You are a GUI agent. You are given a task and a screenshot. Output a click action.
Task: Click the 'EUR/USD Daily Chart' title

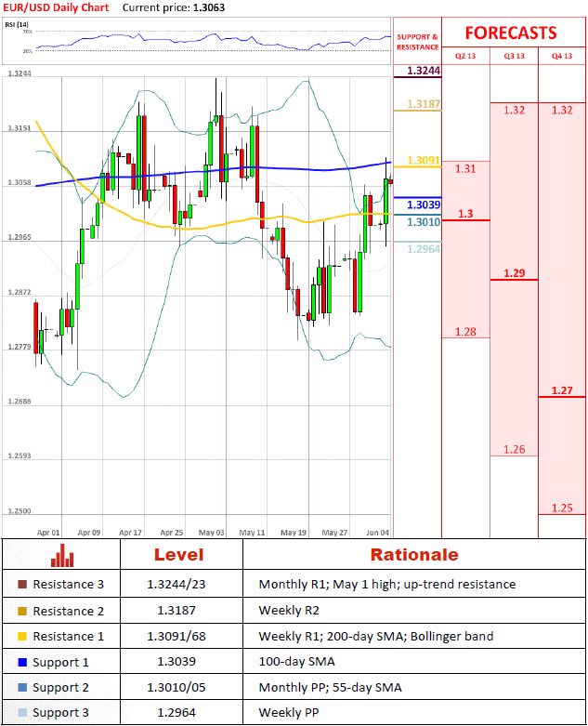click(x=56, y=7)
